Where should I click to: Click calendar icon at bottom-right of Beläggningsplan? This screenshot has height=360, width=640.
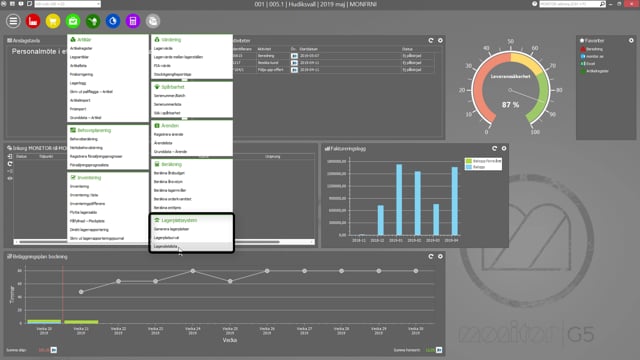click(x=439, y=350)
